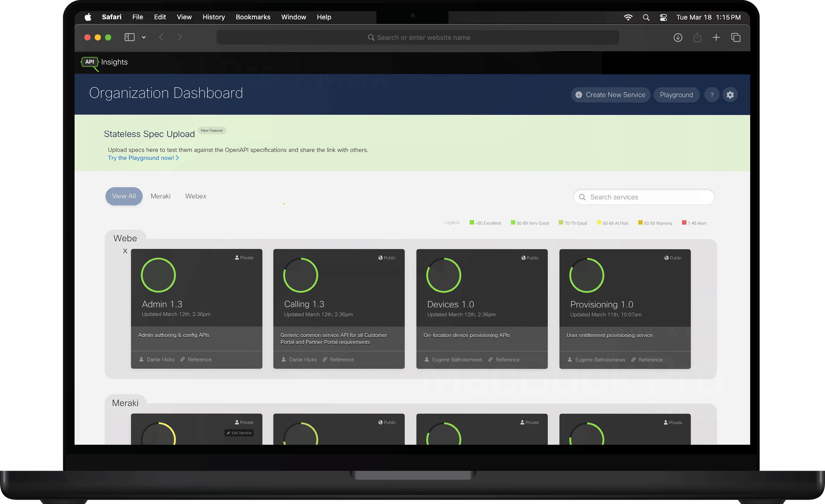Click Public badge on Devices 1.0 card
825x504 pixels.
click(530, 258)
